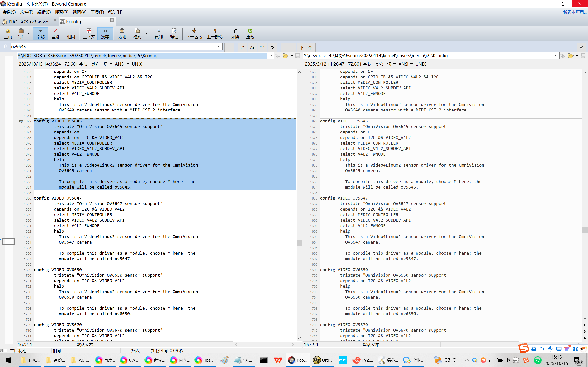
Task: Click the Edit (编辑) toolbar icon
Action: tap(174, 33)
